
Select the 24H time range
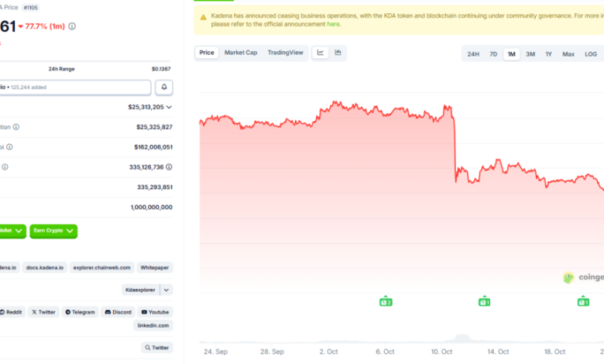tap(473, 54)
